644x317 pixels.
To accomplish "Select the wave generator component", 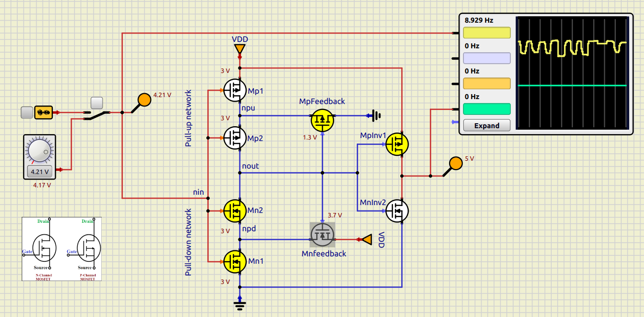I will coord(43,112).
